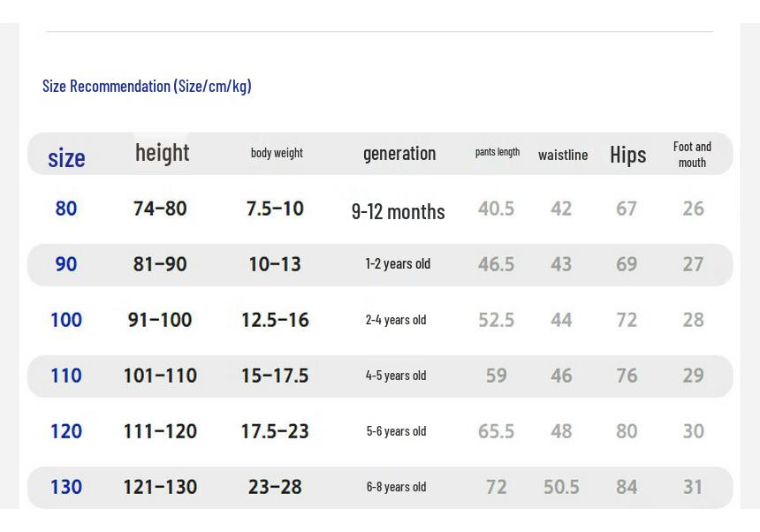Click the waistline column header

(x=563, y=155)
